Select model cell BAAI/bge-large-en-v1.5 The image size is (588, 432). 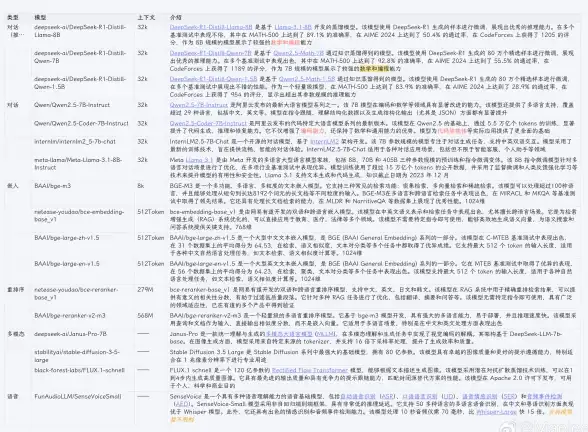click(67, 264)
